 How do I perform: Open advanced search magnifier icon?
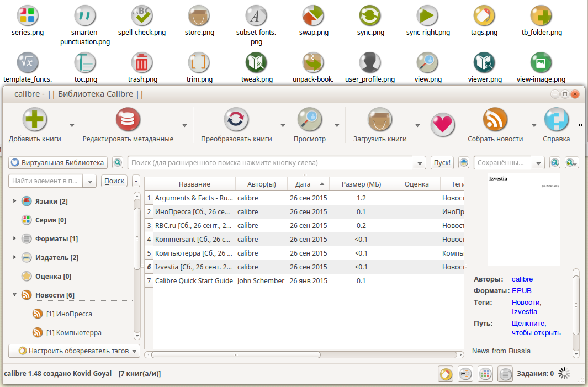[x=118, y=163]
